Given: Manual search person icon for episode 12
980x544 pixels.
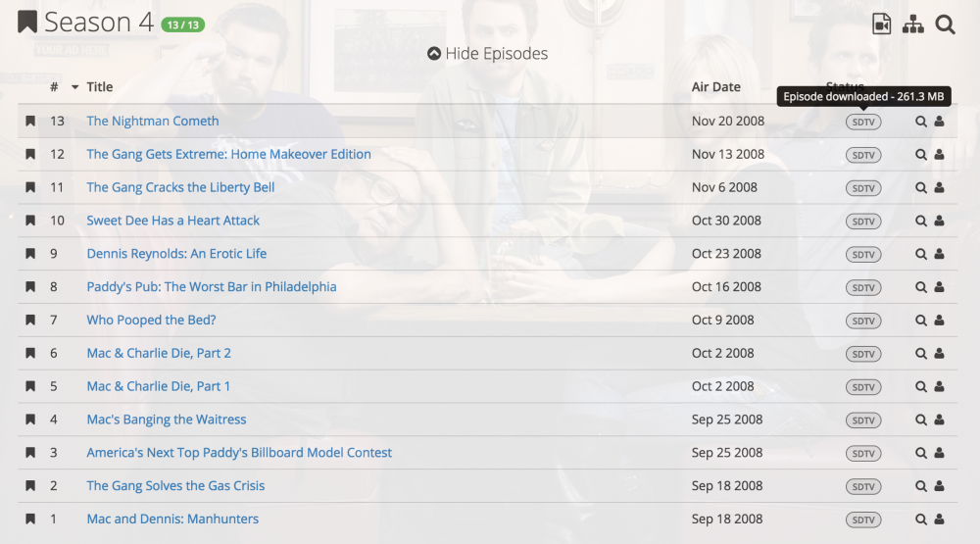Looking at the screenshot, I should click(x=939, y=155).
